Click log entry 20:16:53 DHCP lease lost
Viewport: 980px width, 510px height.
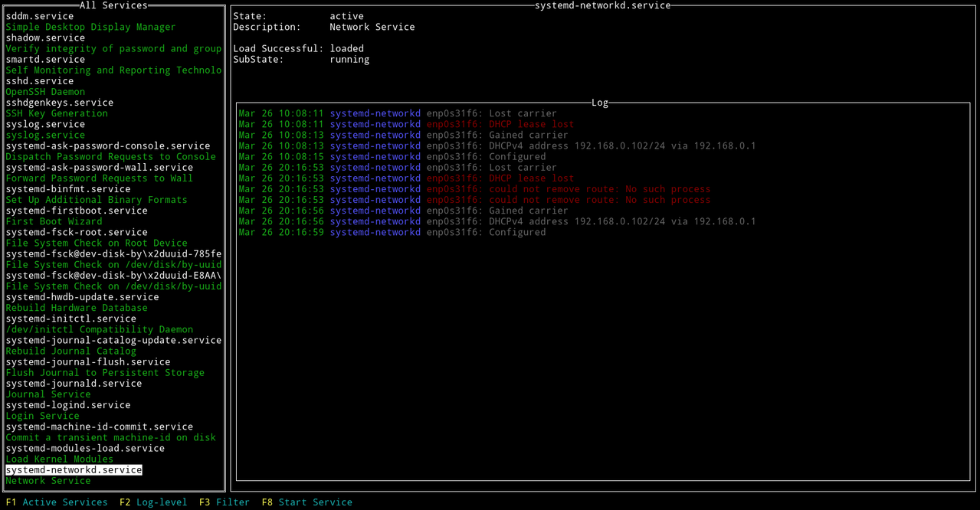(x=406, y=178)
